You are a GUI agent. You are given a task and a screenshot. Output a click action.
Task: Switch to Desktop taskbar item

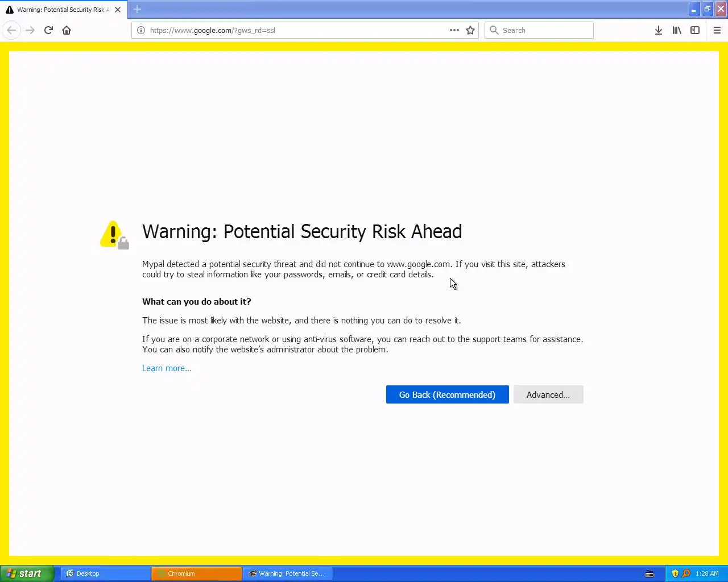pyautogui.click(x=105, y=573)
